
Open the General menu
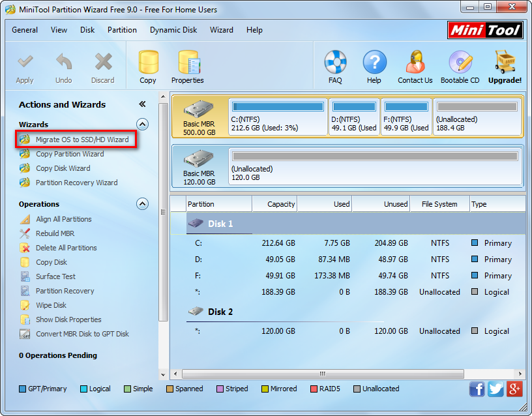coord(25,30)
